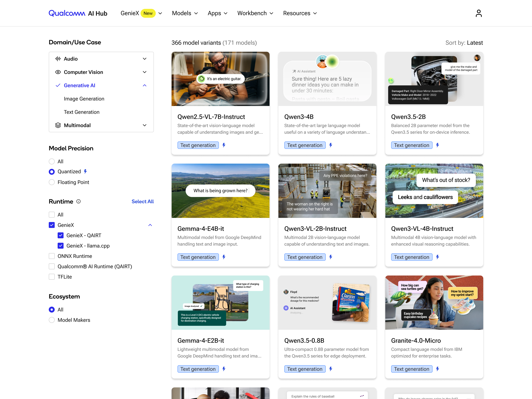Click Text generation tag on Qwen3-VL-2B-Instruct
The height and width of the screenshot is (399, 532).
click(305, 257)
